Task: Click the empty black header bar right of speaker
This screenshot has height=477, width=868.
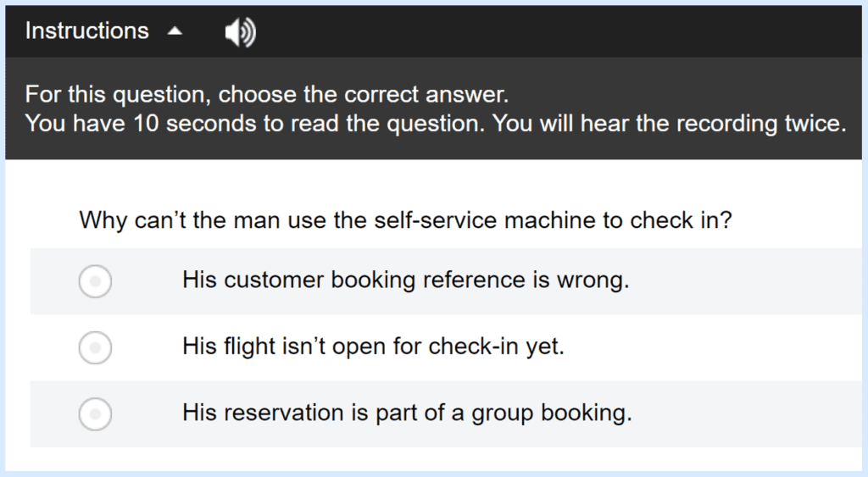Action: 559,31
